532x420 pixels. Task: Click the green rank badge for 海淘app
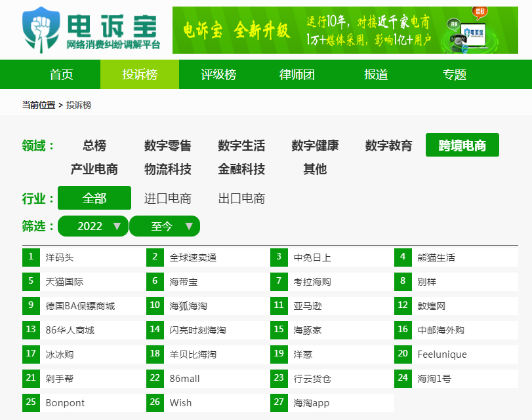(279, 403)
